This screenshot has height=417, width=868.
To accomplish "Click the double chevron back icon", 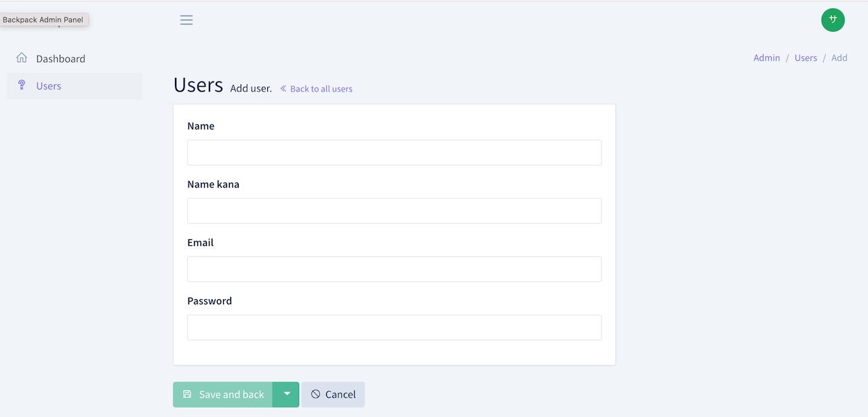I will click(x=283, y=89).
